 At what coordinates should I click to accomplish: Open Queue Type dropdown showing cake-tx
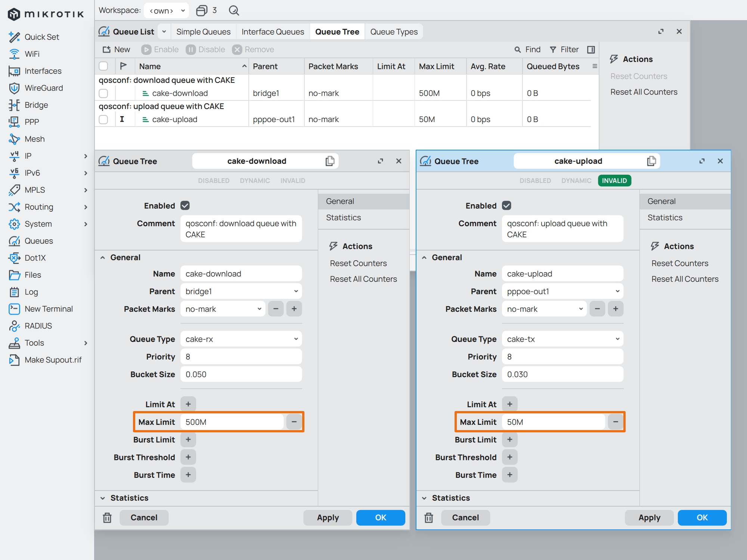(x=562, y=339)
